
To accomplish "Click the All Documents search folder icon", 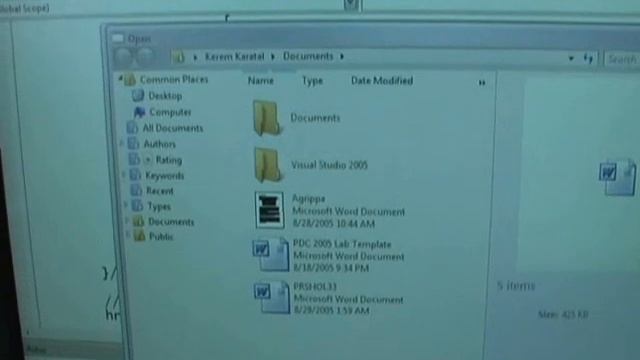I will click(x=132, y=128).
